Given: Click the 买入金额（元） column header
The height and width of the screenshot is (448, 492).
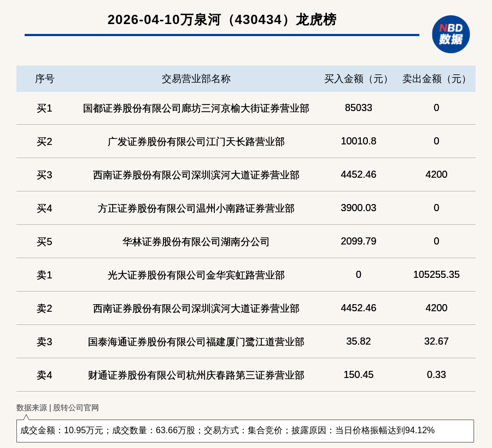Looking at the screenshot, I should click(x=358, y=79).
